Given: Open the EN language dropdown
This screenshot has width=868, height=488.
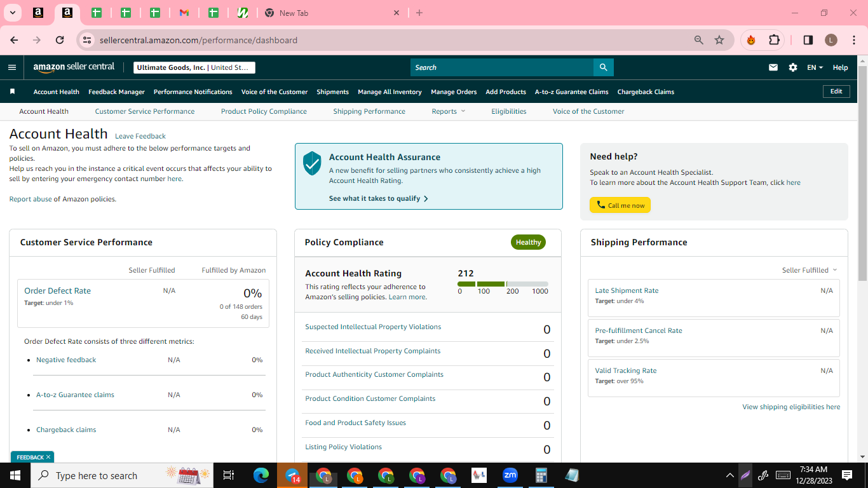Looking at the screenshot, I should click(x=815, y=67).
